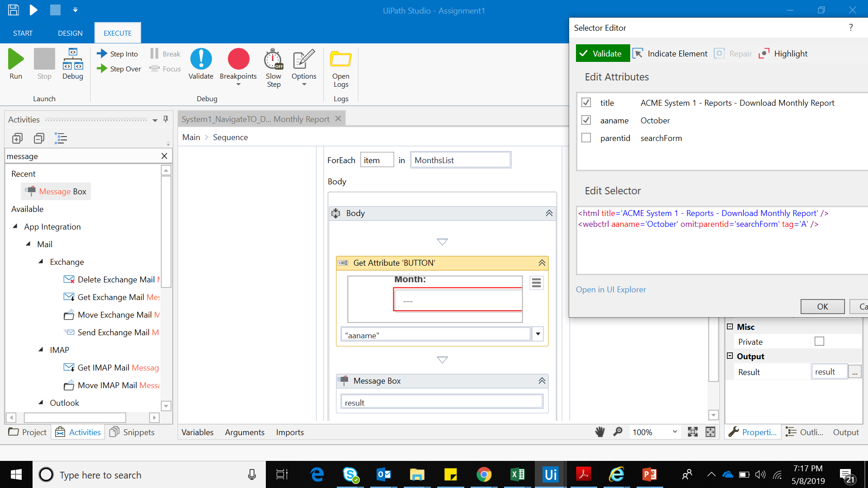Click Indicate Element in Selector Editor
Screen dimensions: 868x488
tap(670, 54)
